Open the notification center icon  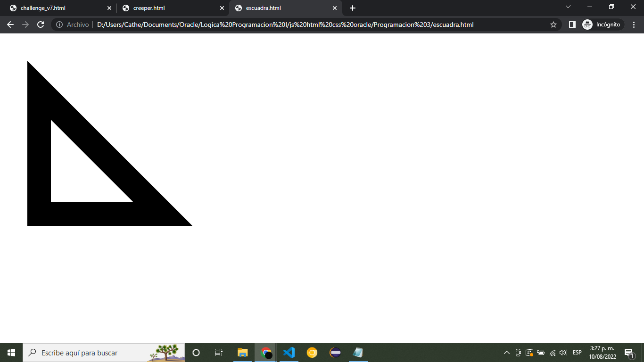(629, 353)
